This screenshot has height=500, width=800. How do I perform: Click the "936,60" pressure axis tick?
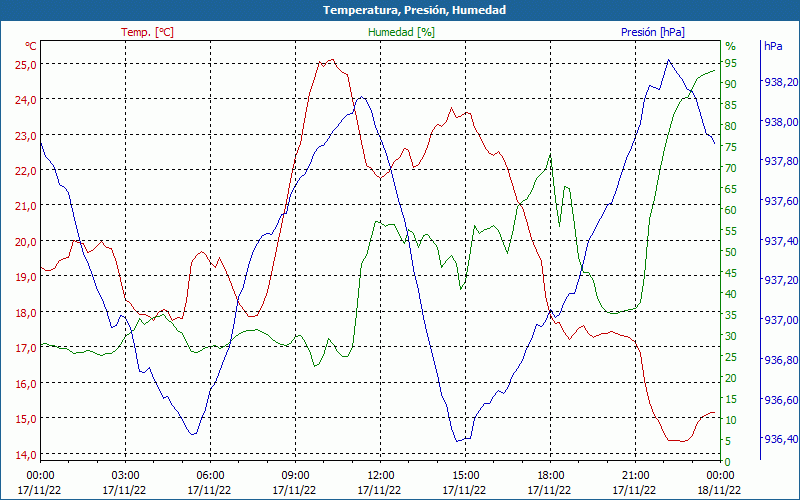click(x=780, y=399)
